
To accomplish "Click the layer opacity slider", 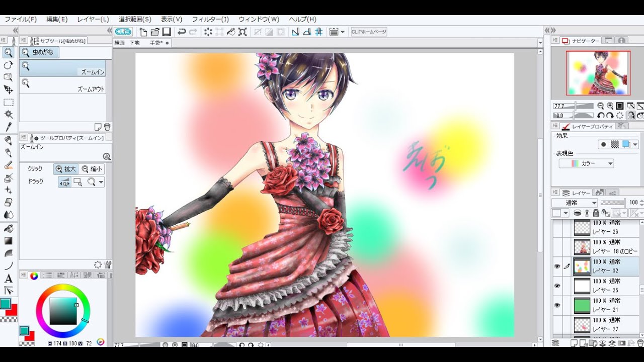I will pos(613,203).
